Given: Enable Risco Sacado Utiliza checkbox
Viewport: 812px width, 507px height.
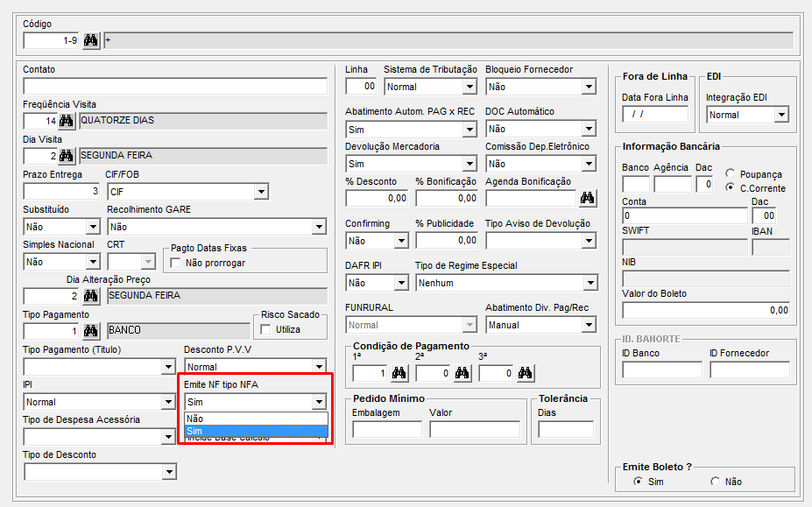Looking at the screenshot, I should (x=265, y=329).
